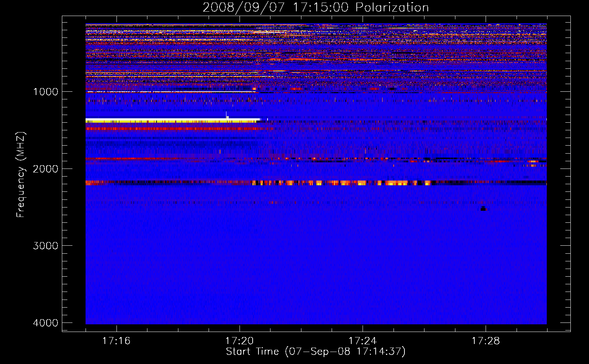The height and width of the screenshot is (364, 589).
Task: Click the 1000 frequency tick label
Action: coord(46,92)
